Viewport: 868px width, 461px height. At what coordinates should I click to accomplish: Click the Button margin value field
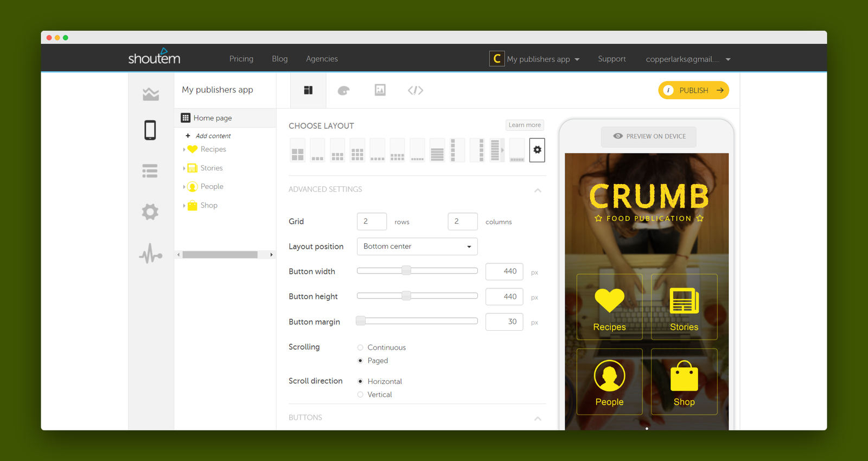point(505,322)
